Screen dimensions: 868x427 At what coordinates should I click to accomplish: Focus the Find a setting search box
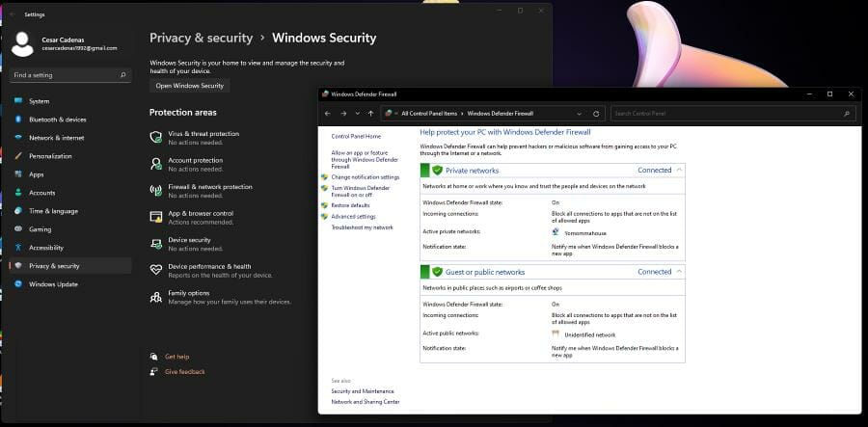pyautogui.click(x=70, y=75)
